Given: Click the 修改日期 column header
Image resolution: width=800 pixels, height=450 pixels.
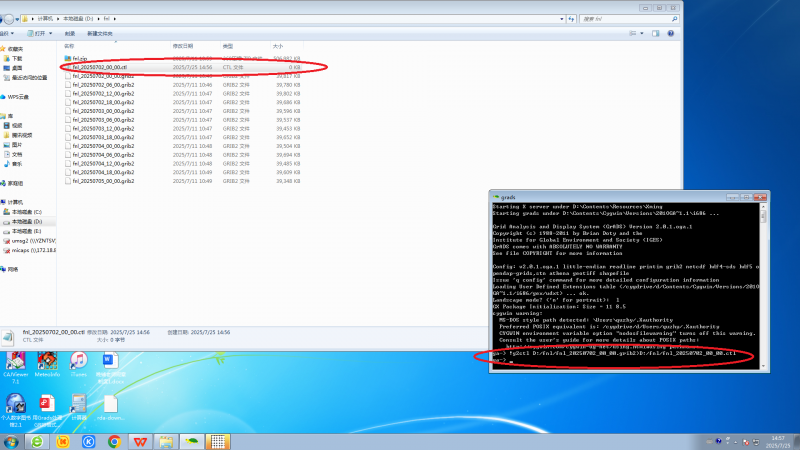Looking at the screenshot, I should 183,46.
